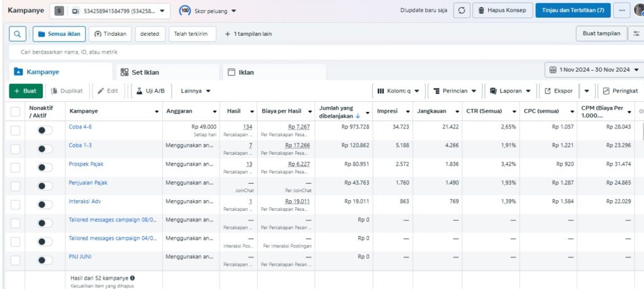Open Uji A/B flask test tool
644x289 pixels.
(x=150, y=91)
